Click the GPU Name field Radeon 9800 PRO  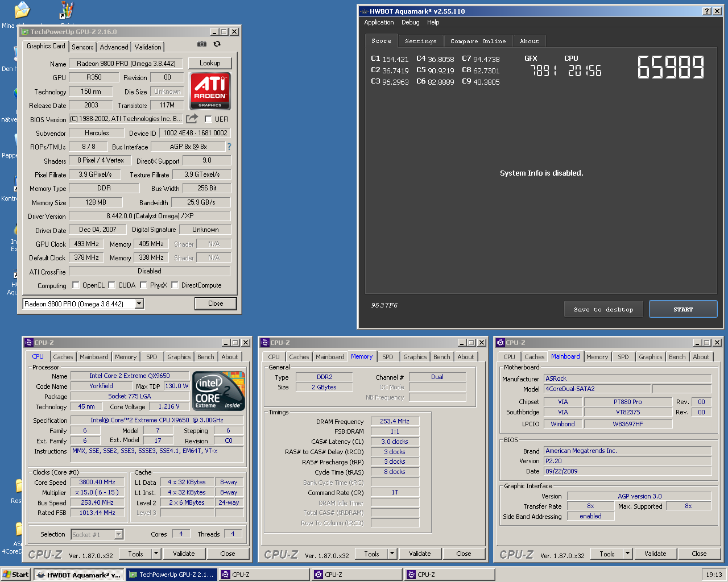click(x=126, y=64)
